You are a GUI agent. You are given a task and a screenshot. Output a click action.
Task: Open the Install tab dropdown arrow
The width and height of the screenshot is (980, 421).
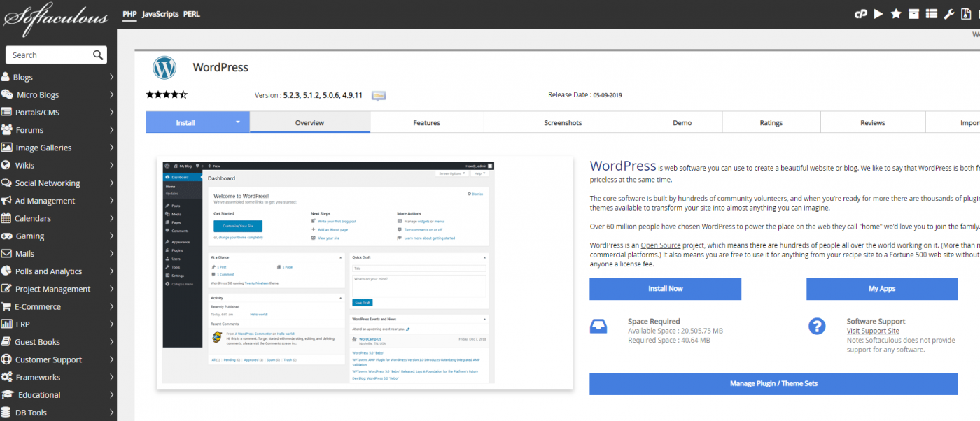pos(238,122)
